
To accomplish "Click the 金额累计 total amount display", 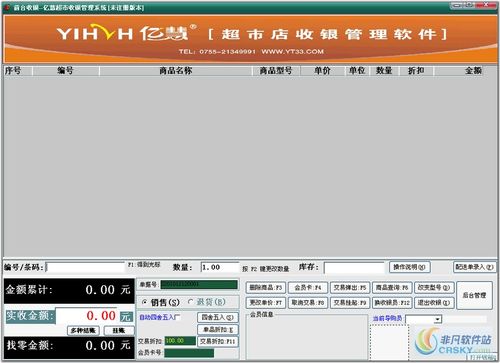I will pos(69,290).
